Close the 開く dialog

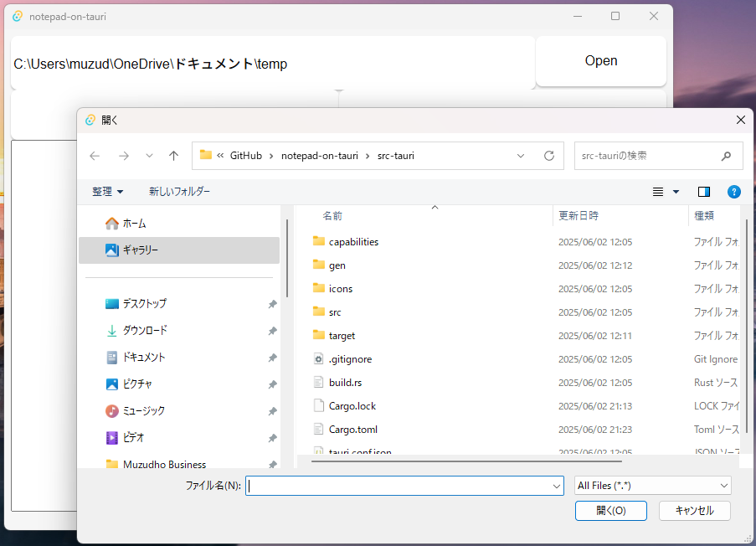741,120
